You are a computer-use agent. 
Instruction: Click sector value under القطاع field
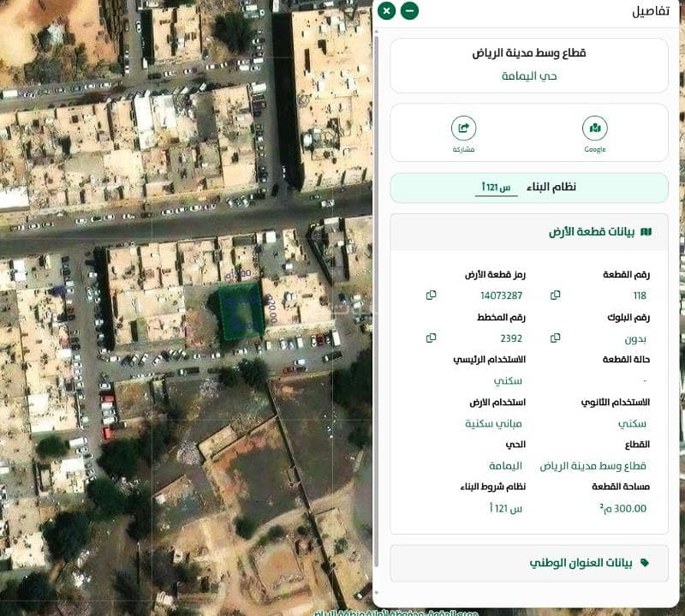[x=593, y=466]
